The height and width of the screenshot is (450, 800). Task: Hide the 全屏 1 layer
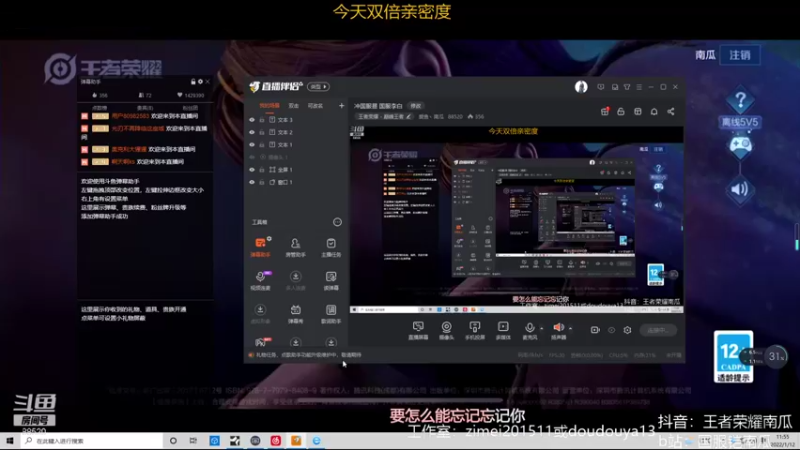point(252,169)
